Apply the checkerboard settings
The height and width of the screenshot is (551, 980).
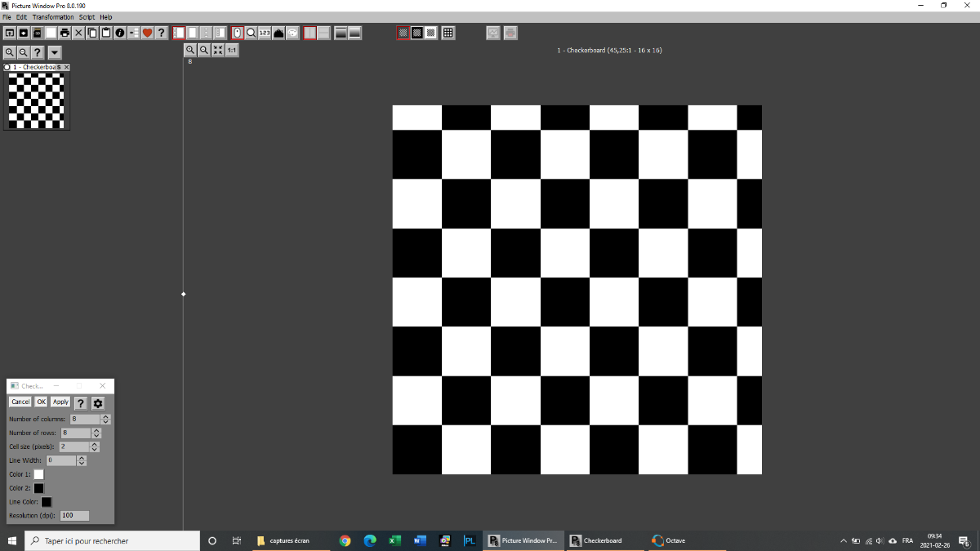[x=60, y=402]
